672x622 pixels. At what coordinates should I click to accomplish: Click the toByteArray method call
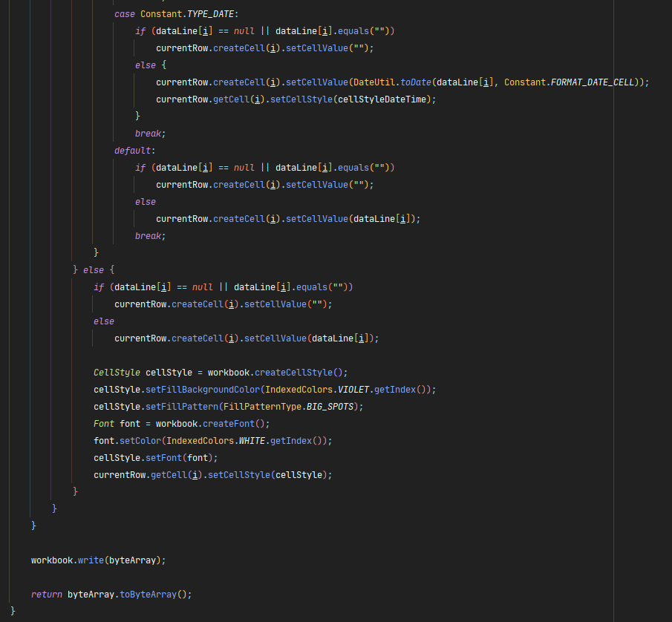pos(148,595)
